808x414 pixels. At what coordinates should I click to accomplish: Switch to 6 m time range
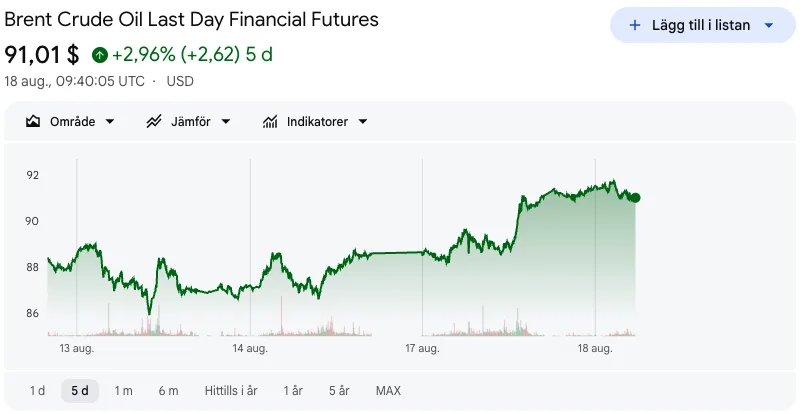pos(169,391)
